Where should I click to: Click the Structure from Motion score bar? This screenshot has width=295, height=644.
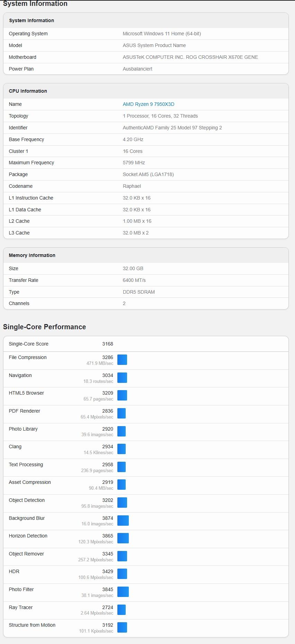[122, 627]
